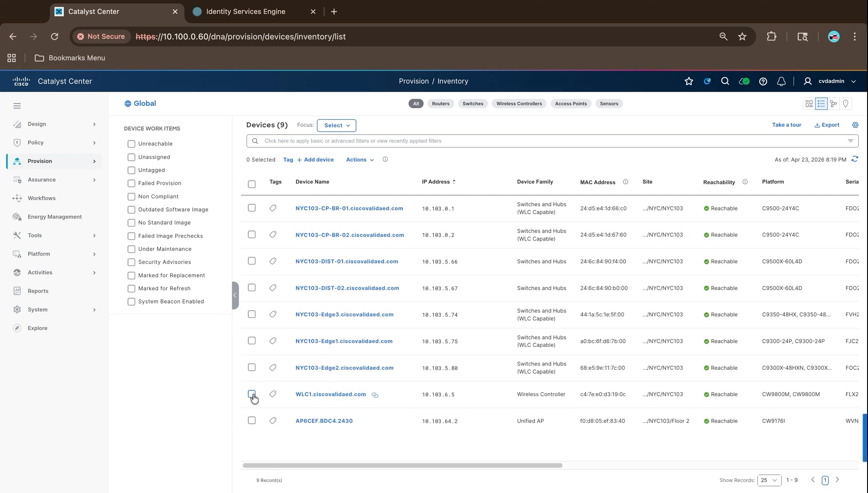This screenshot has height=493, width=868.
Task: Click the tag icon for NYC103-DIST-01 row
Action: (x=272, y=262)
